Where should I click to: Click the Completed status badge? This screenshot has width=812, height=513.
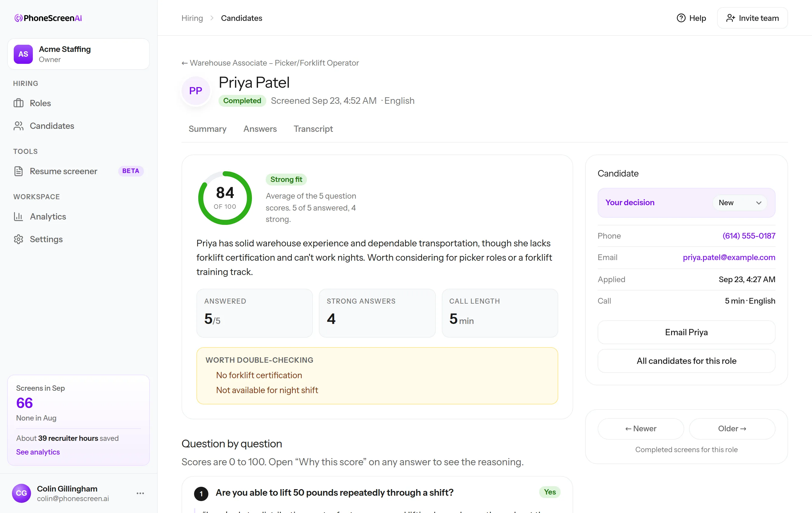tap(242, 101)
